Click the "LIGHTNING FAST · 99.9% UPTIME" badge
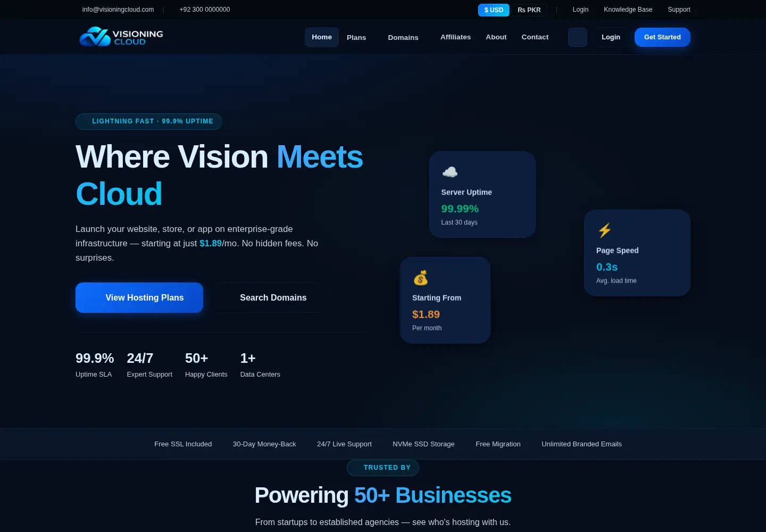 [148, 121]
